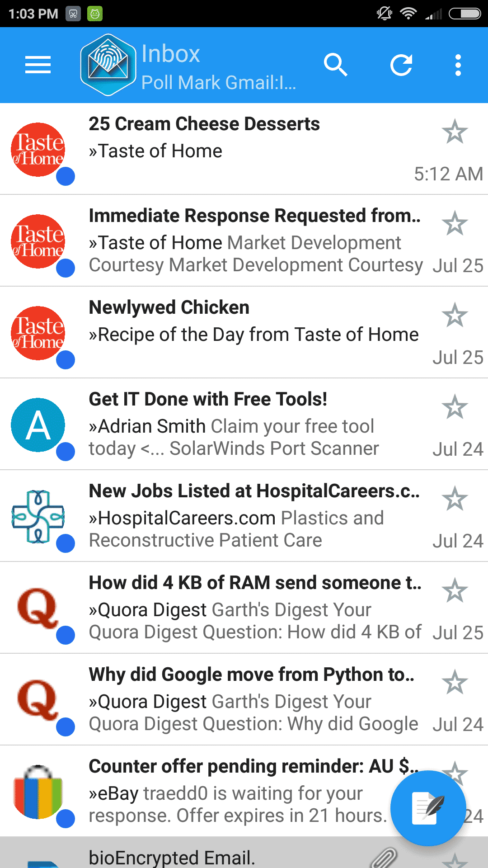Select the Inbox title folder switcher
Viewport: 488px width, 868px height.
171,54
